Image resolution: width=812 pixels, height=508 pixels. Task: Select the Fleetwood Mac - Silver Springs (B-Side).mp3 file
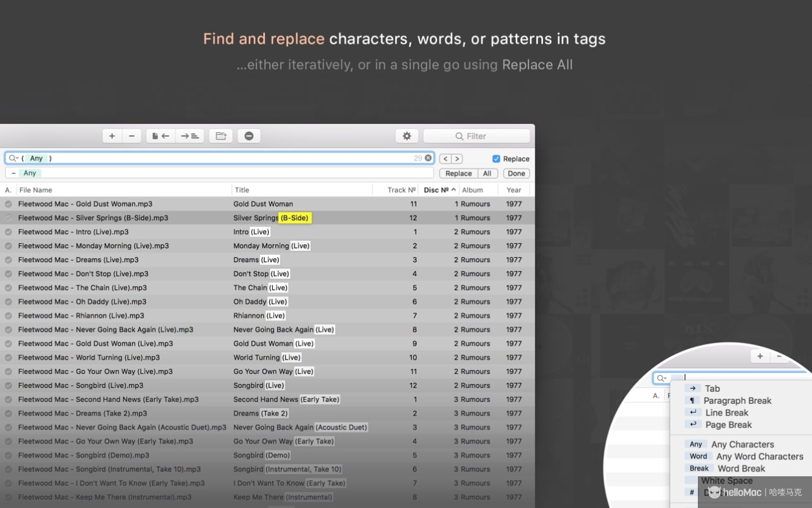click(x=93, y=218)
